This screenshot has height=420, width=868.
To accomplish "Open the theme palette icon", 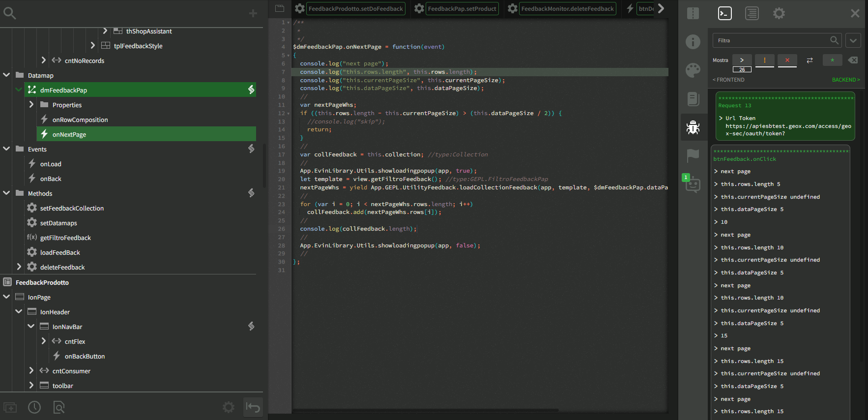I will (x=693, y=70).
